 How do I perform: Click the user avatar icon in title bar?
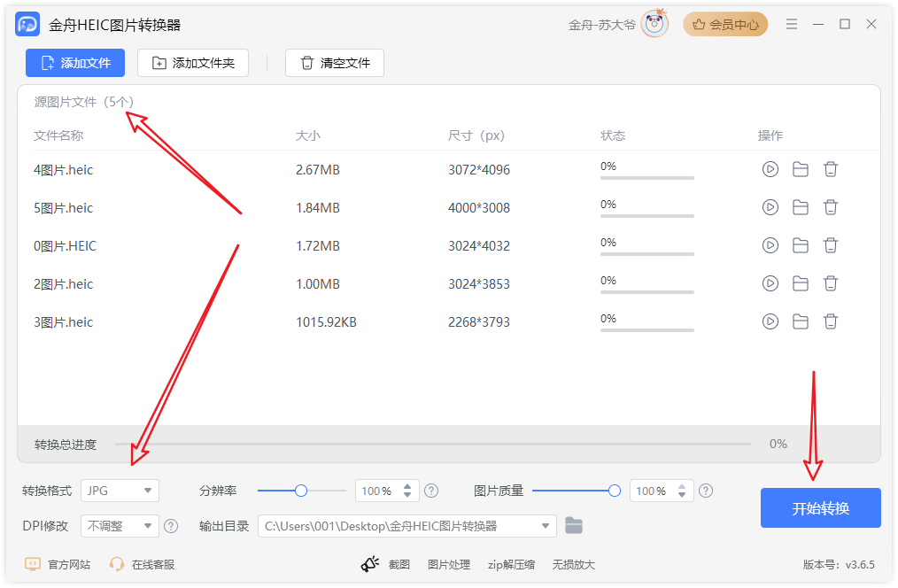coord(654,25)
